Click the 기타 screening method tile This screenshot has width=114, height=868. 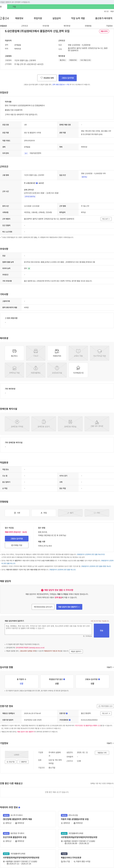pos(97,513)
